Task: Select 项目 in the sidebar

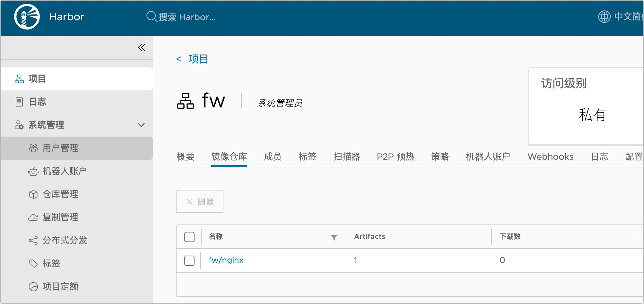Action: pyautogui.click(x=76, y=79)
